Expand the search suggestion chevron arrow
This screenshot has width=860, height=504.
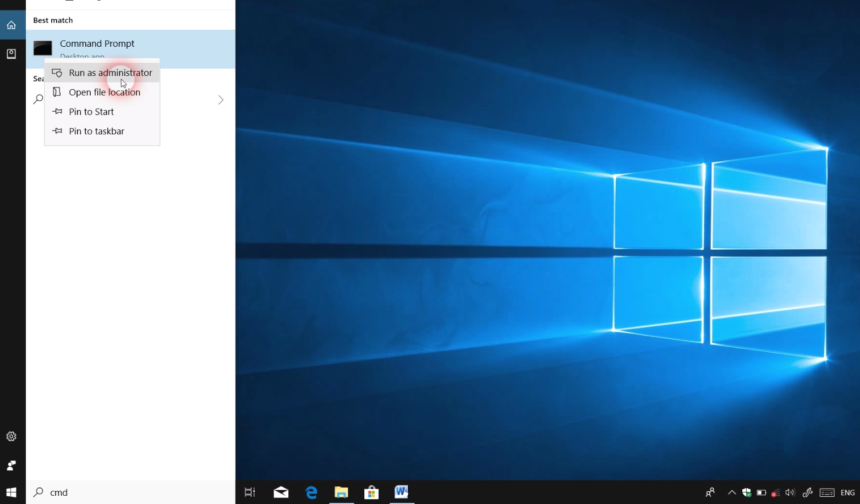pos(221,100)
